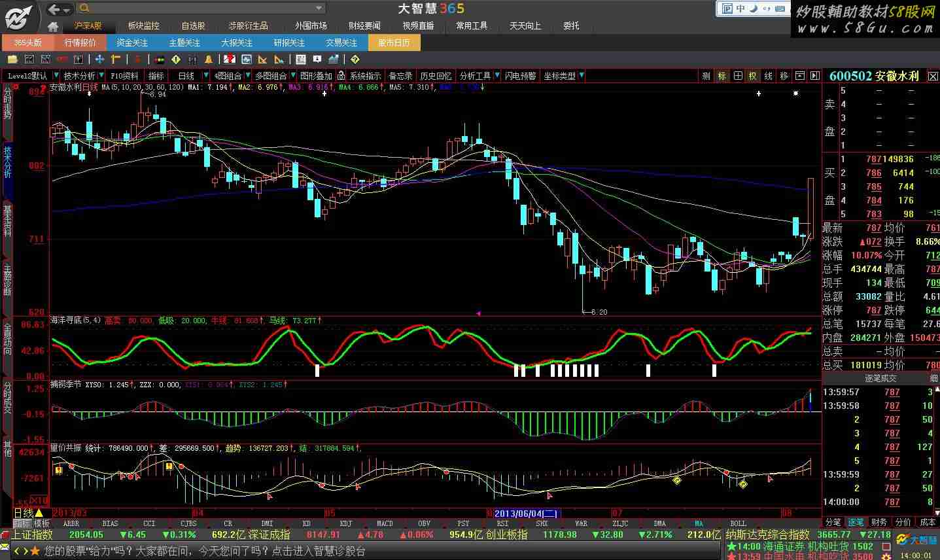Click the yellow diamond exclamation alert icon
Image resolution: width=940 pixels, height=560 pixels.
pyautogui.click(x=176, y=60)
